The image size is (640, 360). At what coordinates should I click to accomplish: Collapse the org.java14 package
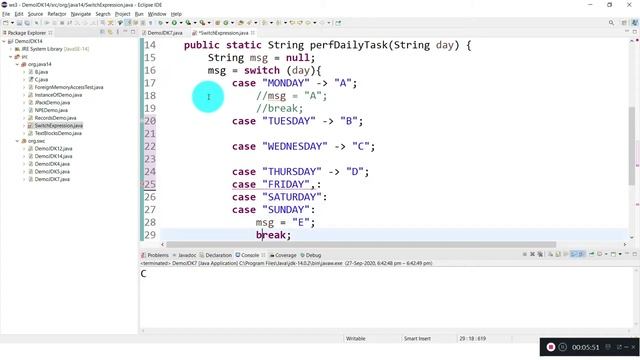(18, 64)
